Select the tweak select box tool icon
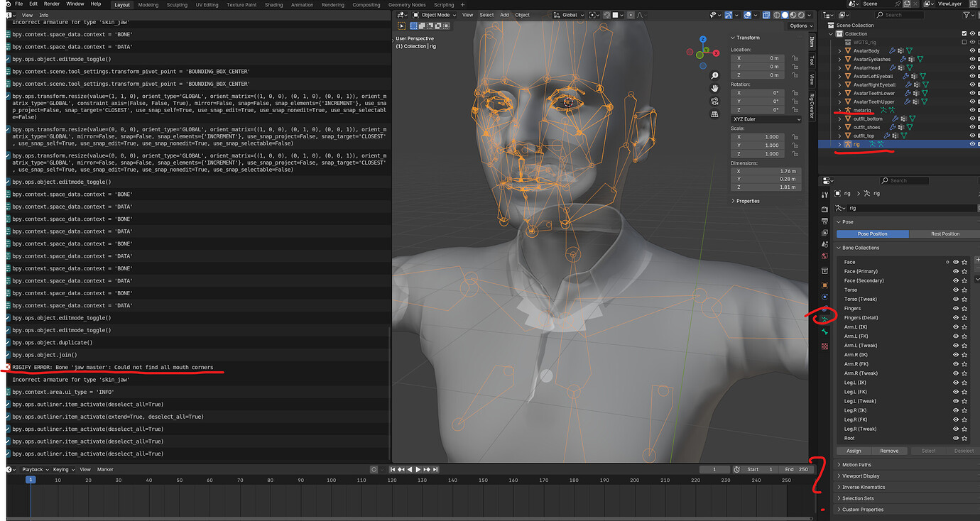The image size is (980, 521). 402,25
